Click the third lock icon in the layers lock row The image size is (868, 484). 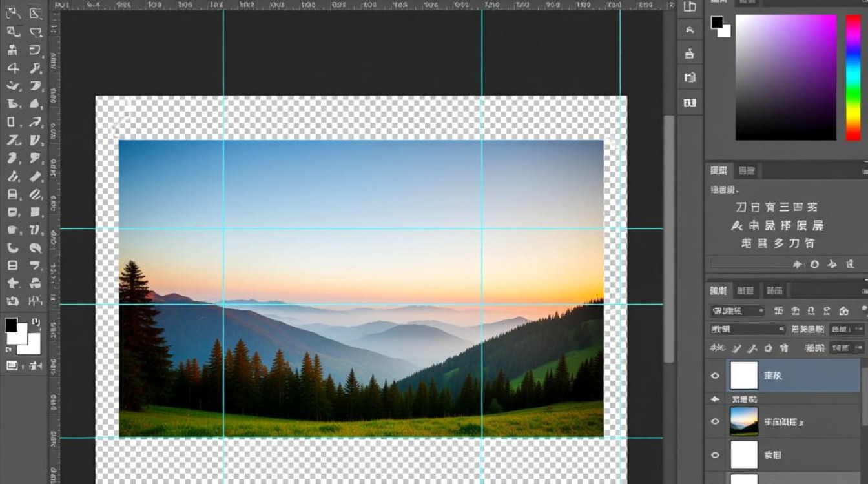pyautogui.click(x=752, y=348)
